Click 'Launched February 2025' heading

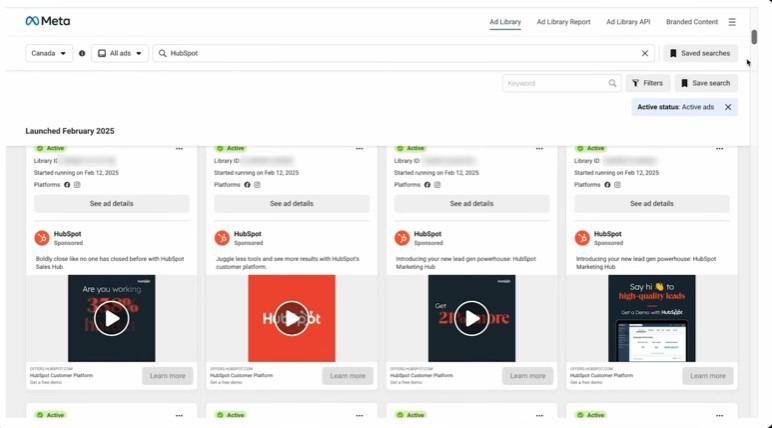(70, 131)
